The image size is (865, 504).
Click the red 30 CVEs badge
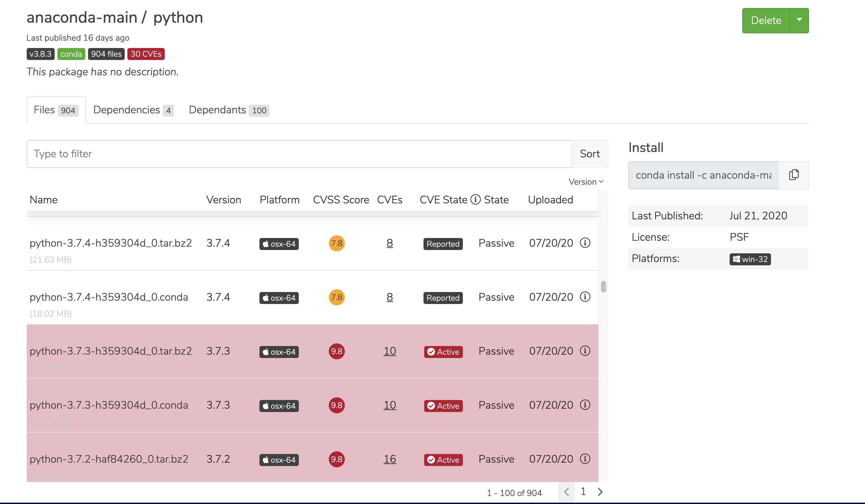tap(146, 54)
